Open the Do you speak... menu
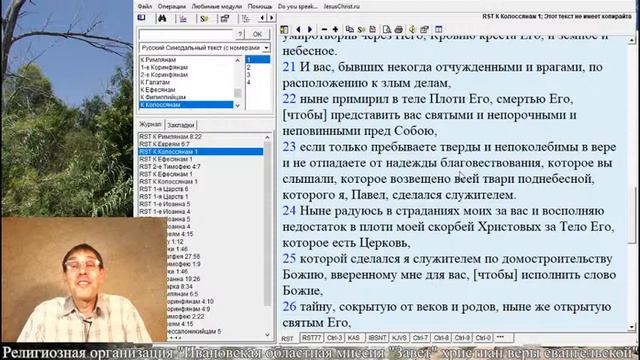This screenshot has height=360, width=640. [298, 7]
